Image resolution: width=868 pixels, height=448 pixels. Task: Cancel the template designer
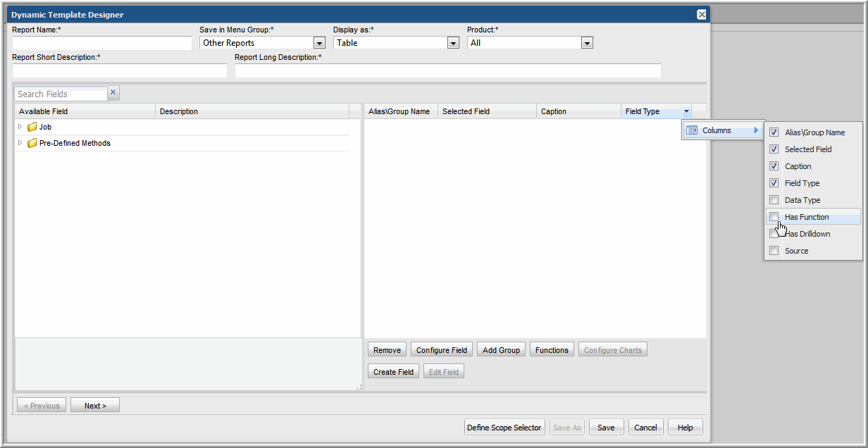645,427
